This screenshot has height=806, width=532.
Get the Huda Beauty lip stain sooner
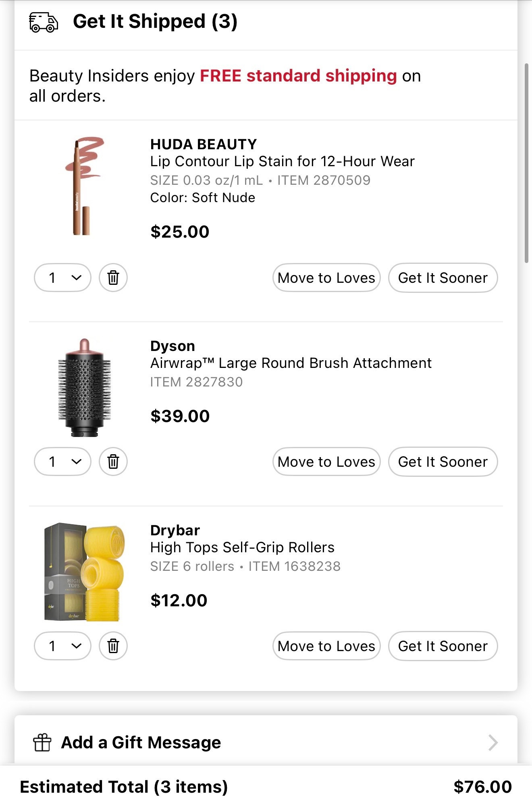click(443, 278)
